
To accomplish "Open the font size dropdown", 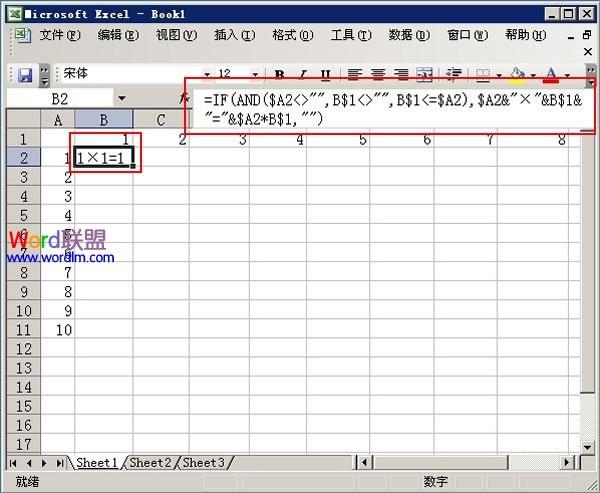I will pyautogui.click(x=255, y=74).
